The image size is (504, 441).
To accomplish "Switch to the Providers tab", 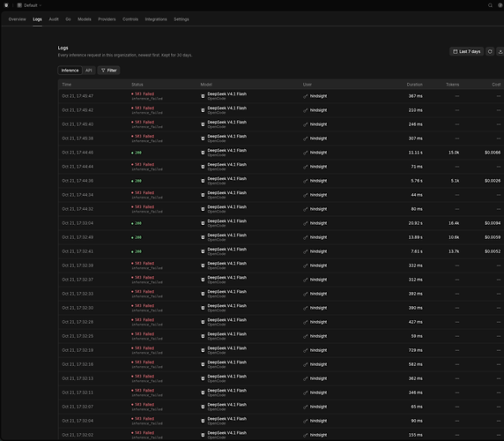I will tap(107, 19).
